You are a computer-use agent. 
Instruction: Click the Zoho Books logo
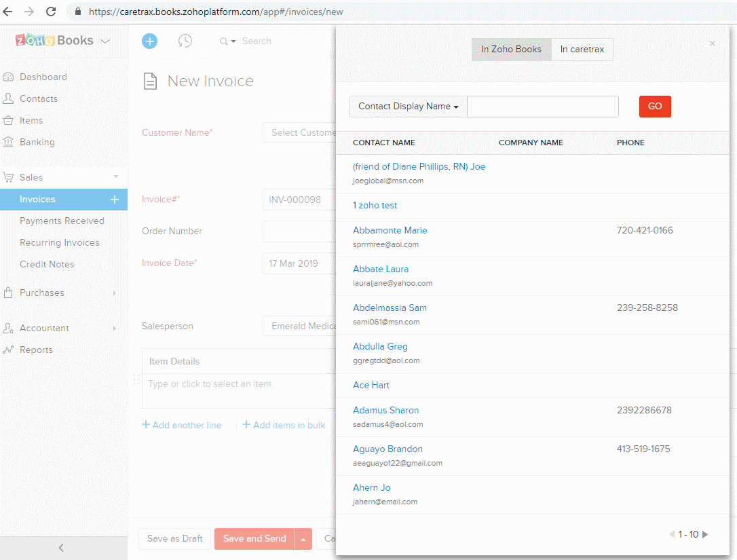54,41
